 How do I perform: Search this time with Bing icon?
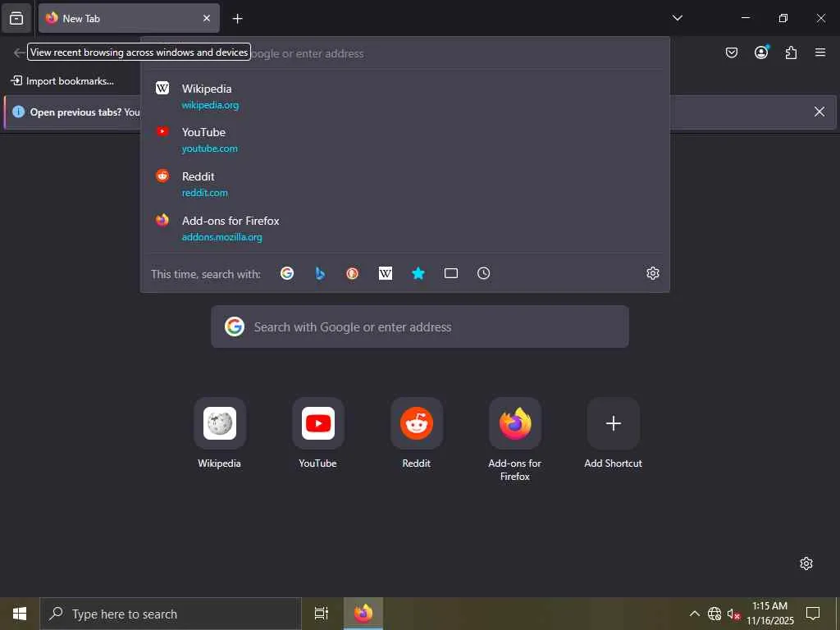[x=320, y=274]
